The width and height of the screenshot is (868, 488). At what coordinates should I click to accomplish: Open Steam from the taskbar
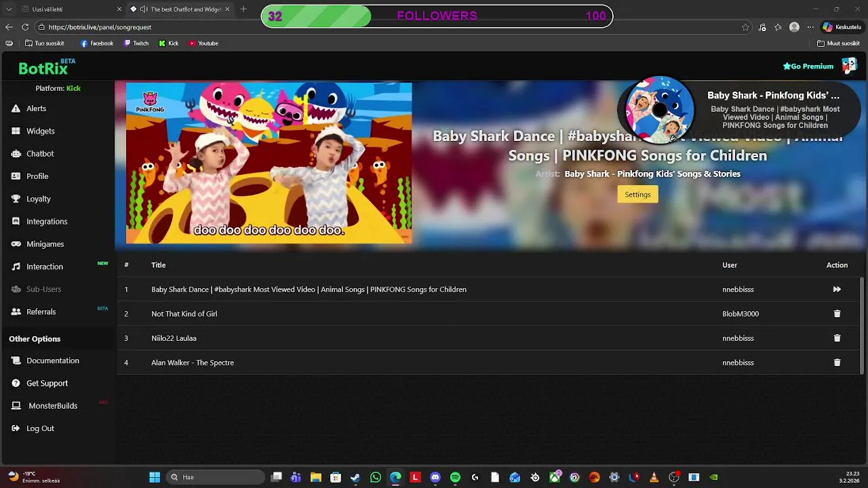[x=355, y=477]
